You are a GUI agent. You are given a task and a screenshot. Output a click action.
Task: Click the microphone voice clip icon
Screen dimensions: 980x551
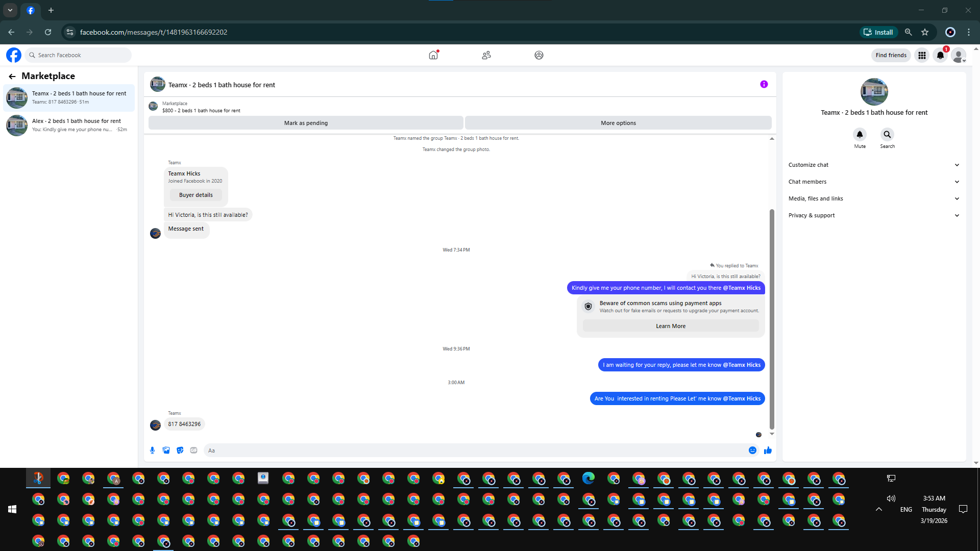click(x=152, y=450)
